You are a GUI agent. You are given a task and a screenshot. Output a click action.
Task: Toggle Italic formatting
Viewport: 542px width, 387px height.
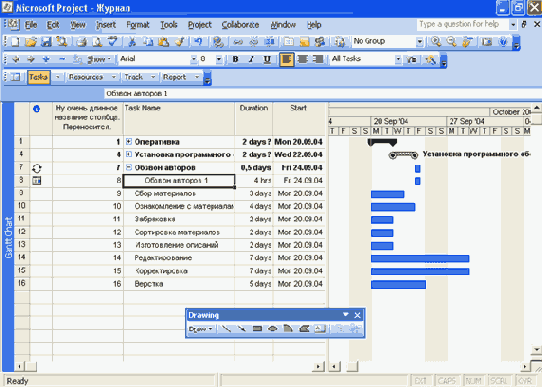[x=251, y=59]
